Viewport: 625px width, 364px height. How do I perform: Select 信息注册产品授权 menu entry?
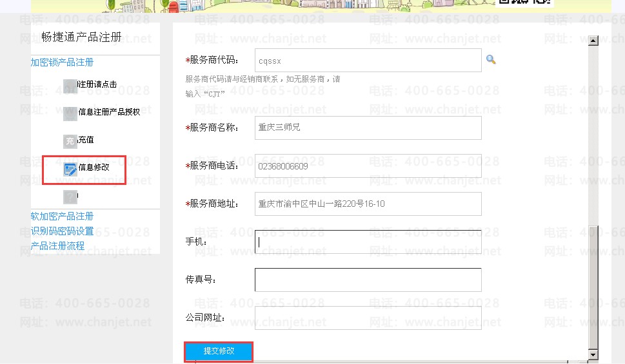109,112
